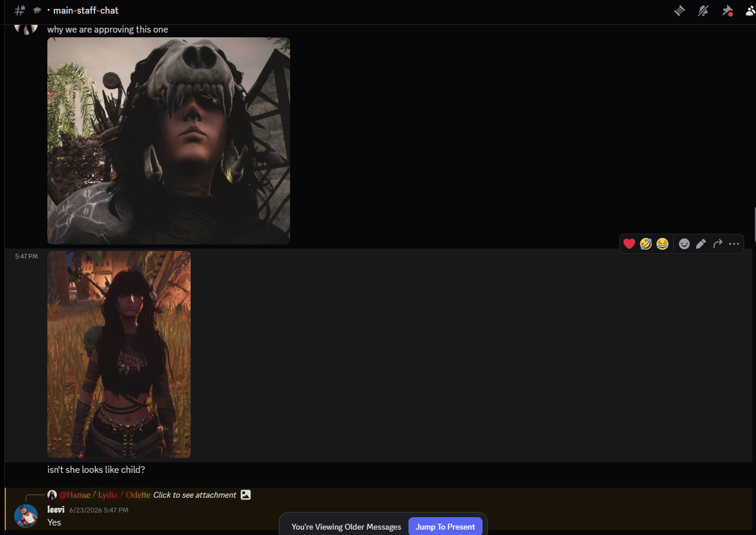Click the attachment image icon in reply
This screenshot has height=535, width=756.
tap(246, 495)
